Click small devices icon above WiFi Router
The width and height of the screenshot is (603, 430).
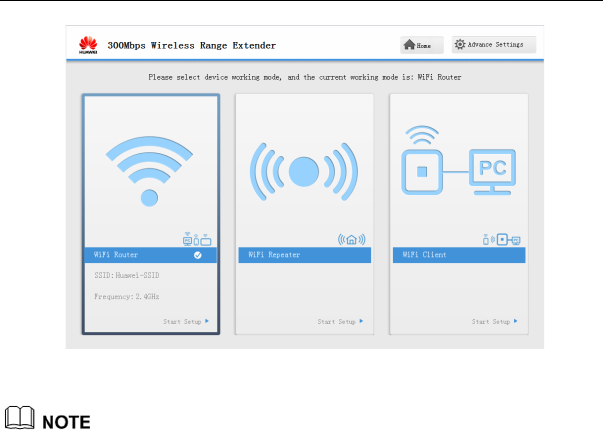click(x=197, y=239)
